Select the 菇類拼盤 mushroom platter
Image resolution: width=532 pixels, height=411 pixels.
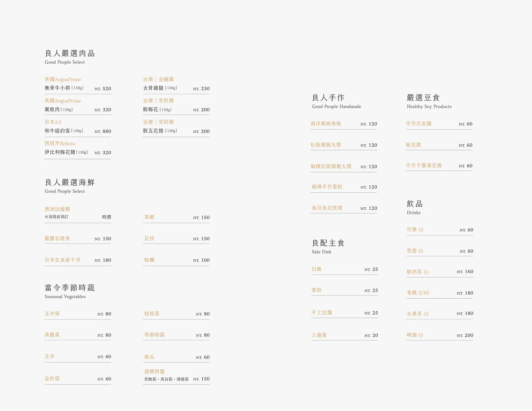[x=154, y=371]
